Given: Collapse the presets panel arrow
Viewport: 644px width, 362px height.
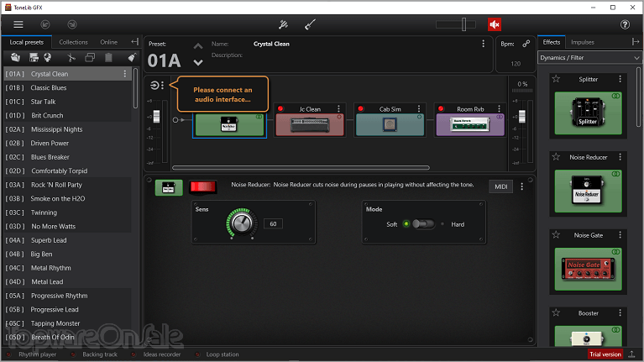Looking at the screenshot, I should [x=134, y=42].
